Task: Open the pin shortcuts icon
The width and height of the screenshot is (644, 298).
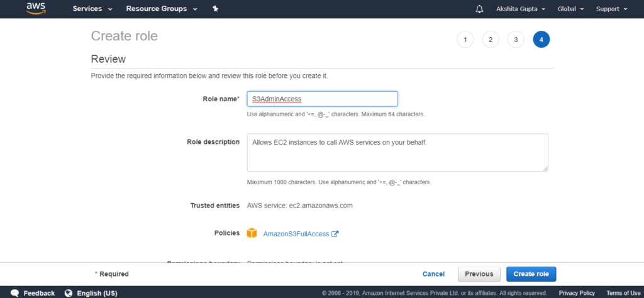Action: coord(215,9)
